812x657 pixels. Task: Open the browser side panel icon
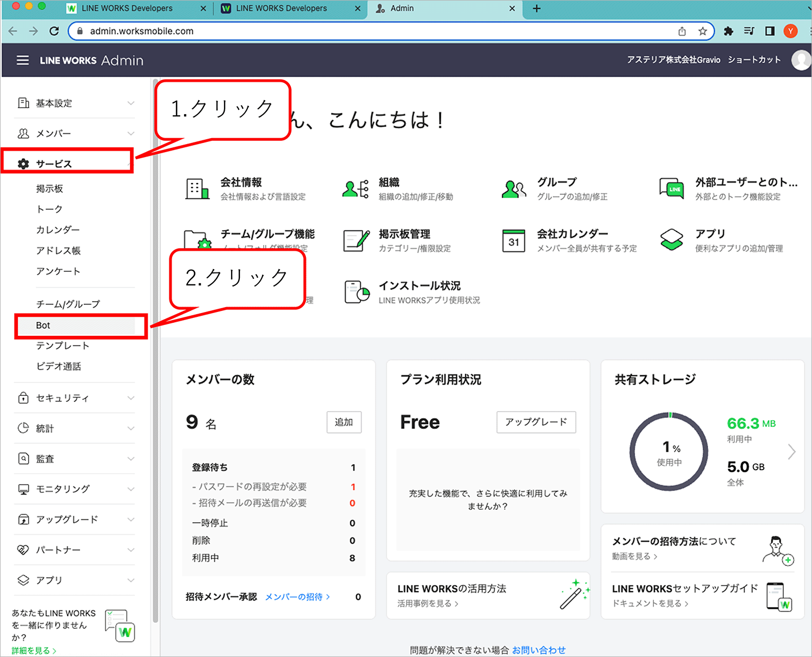click(770, 31)
